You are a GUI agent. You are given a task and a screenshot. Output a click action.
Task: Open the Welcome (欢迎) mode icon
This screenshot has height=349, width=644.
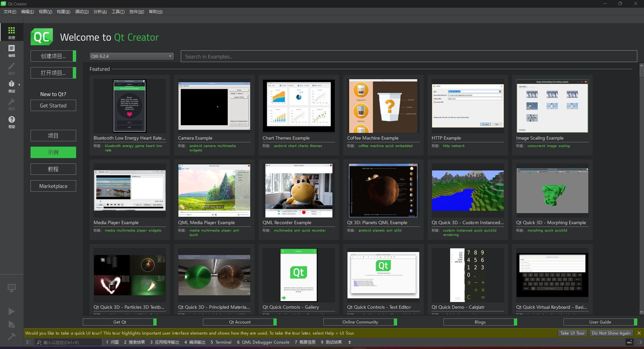click(x=11, y=33)
